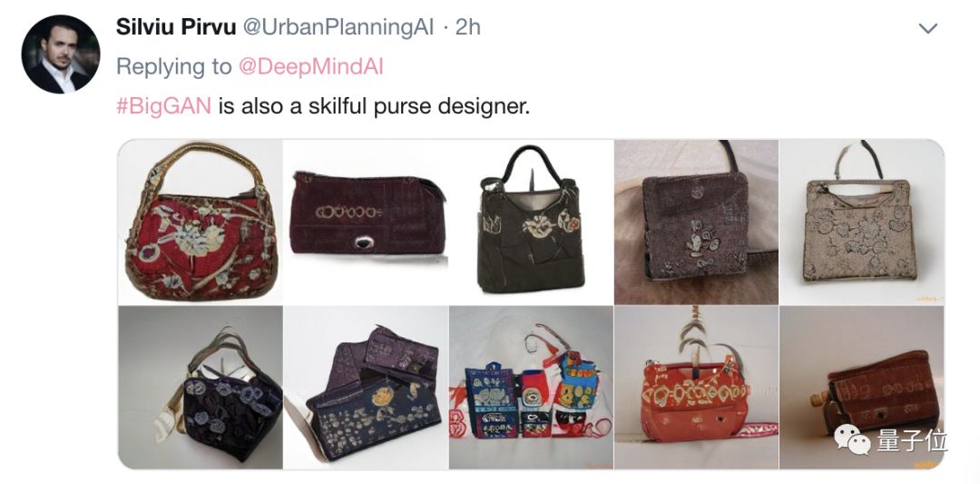Image resolution: width=980 pixels, height=484 pixels.
Task: View the maroon clutch purse image
Action: point(366,222)
